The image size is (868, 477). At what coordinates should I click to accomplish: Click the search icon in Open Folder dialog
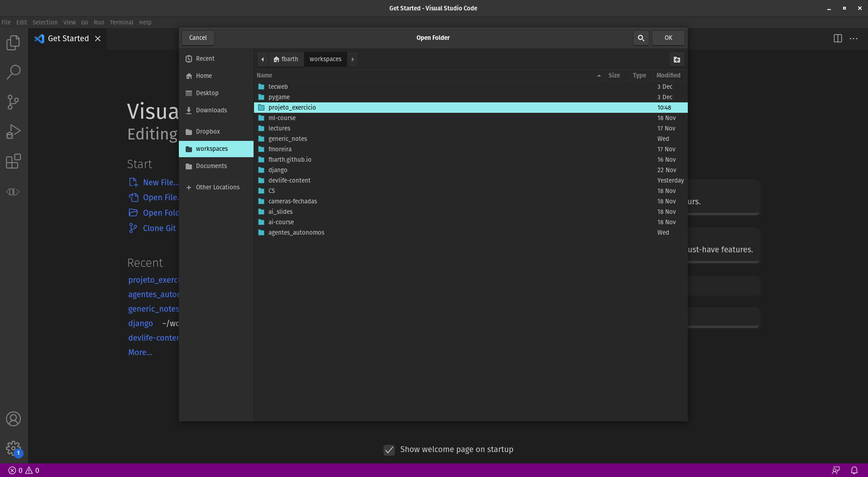[641, 38]
